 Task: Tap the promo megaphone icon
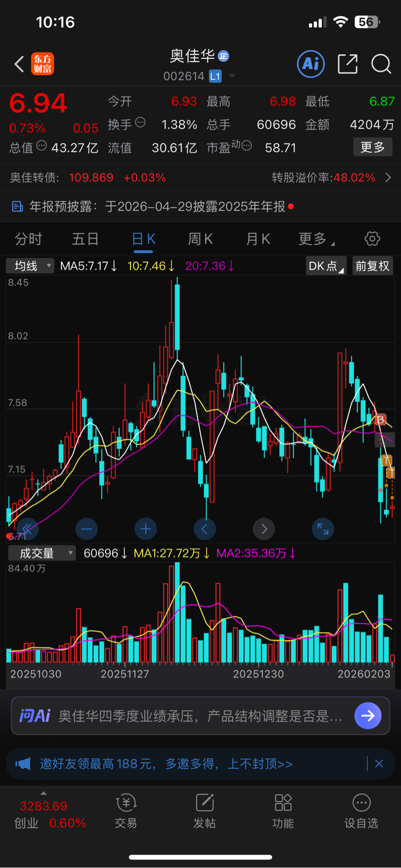[23, 764]
